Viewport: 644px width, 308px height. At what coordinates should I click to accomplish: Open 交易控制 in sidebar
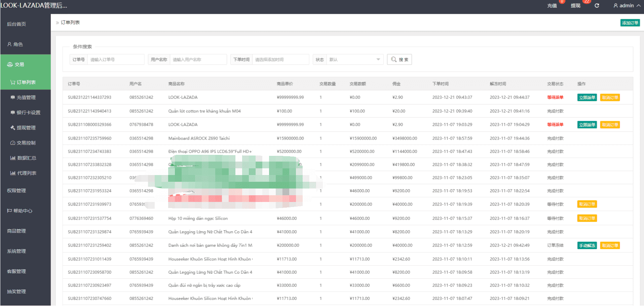[x=26, y=143]
